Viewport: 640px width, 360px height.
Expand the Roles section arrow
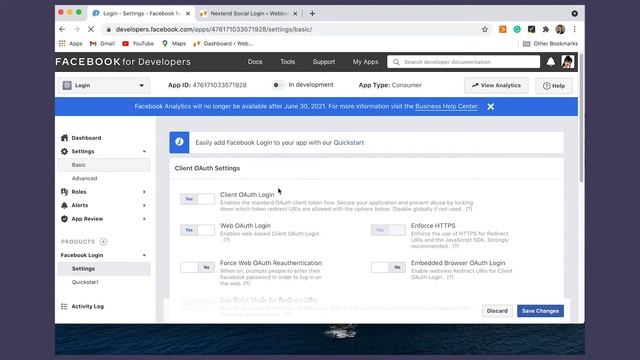pos(144,192)
